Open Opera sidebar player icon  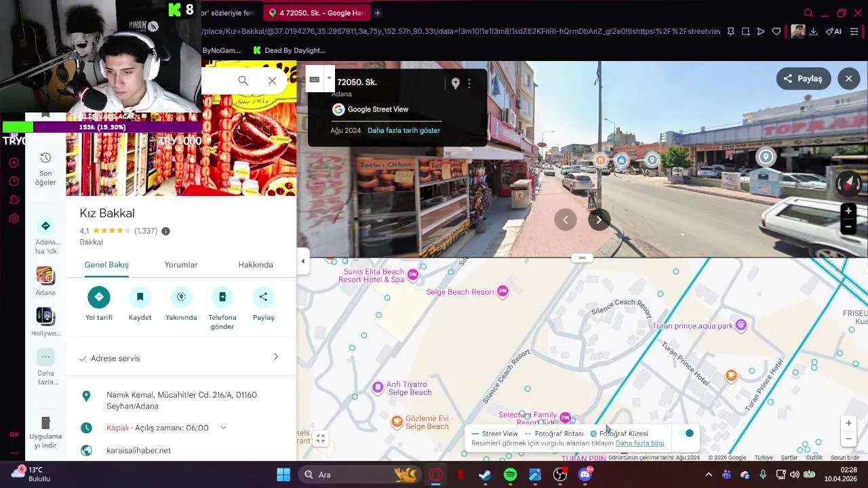[14, 163]
